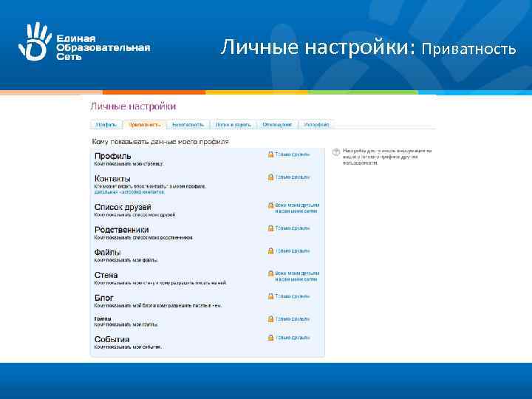The width and height of the screenshot is (532, 399).
Task: Click the lock icon in the Контакты row
Action: coord(270,177)
